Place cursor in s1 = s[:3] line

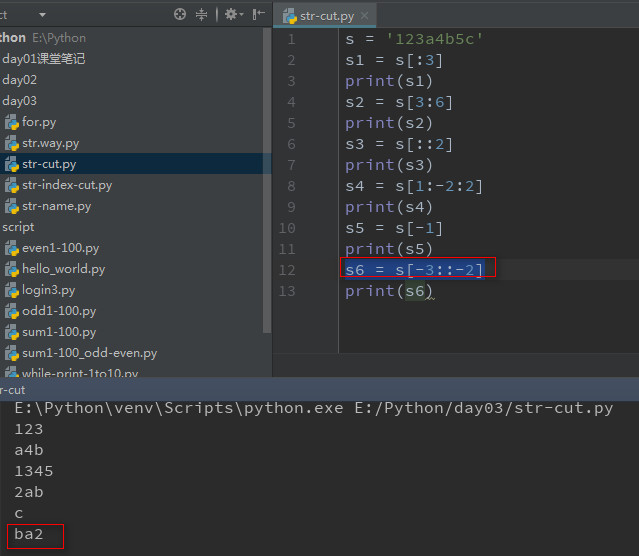(x=394, y=60)
